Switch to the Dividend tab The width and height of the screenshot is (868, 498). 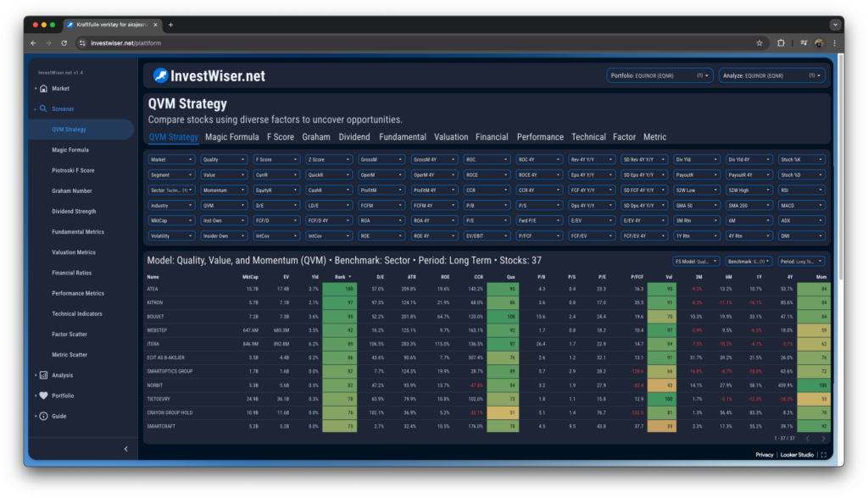[x=354, y=137]
